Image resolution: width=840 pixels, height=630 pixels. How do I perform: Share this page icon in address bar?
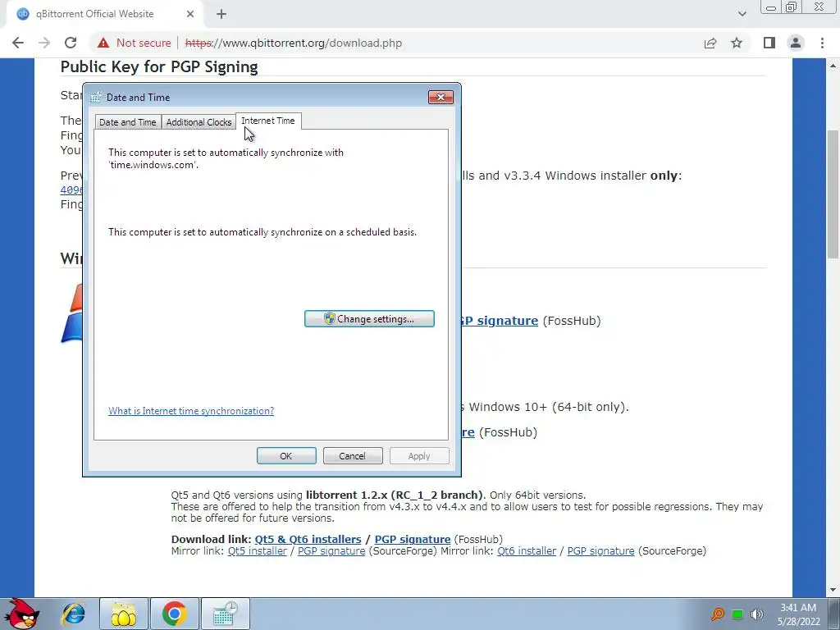(x=710, y=43)
